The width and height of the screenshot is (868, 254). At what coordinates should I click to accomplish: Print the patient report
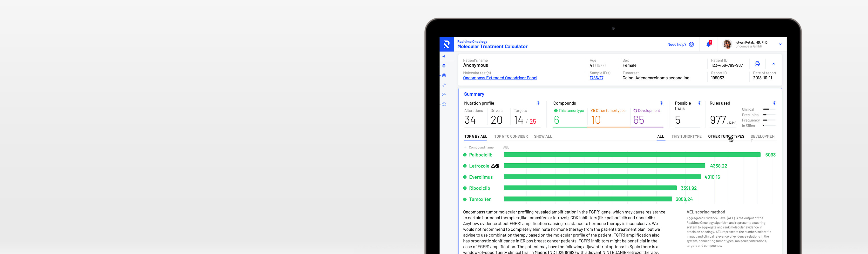tap(757, 64)
